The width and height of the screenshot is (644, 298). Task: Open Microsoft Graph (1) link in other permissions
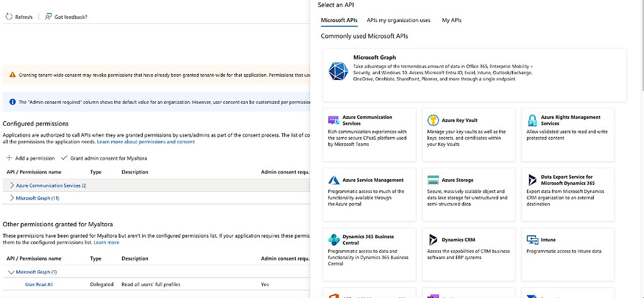[x=36, y=272]
